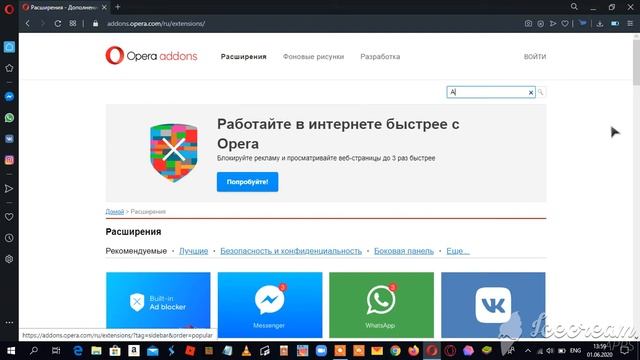Clear the search field with X
640x360 pixels.
click(531, 93)
